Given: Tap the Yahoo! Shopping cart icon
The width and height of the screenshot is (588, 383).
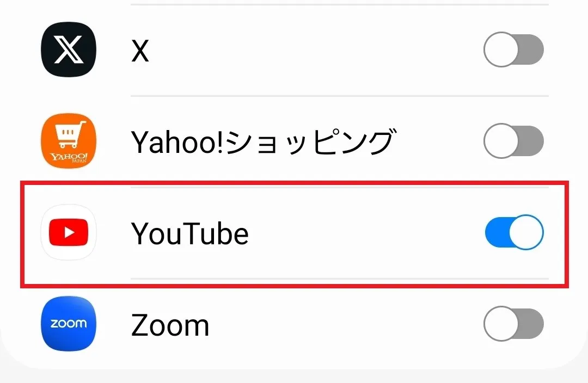Looking at the screenshot, I should pyautogui.click(x=69, y=141).
